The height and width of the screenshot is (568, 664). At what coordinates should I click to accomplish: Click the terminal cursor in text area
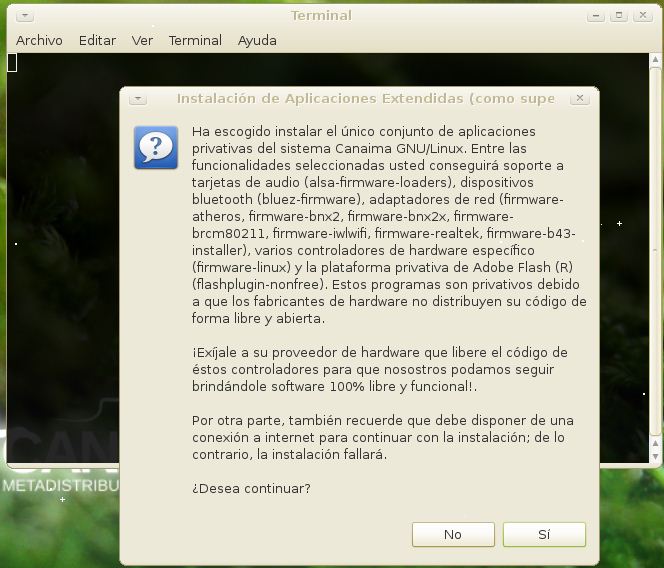pyautogui.click(x=12, y=63)
